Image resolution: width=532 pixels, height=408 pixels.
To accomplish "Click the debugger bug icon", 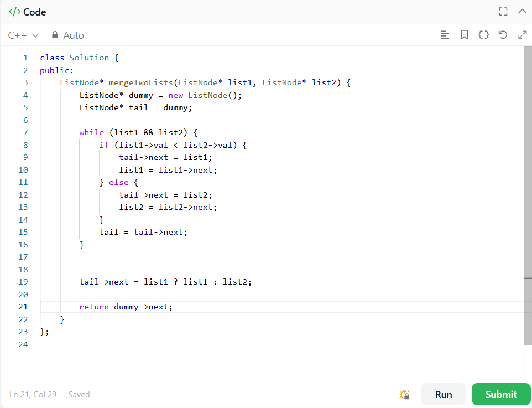I will coord(404,394).
